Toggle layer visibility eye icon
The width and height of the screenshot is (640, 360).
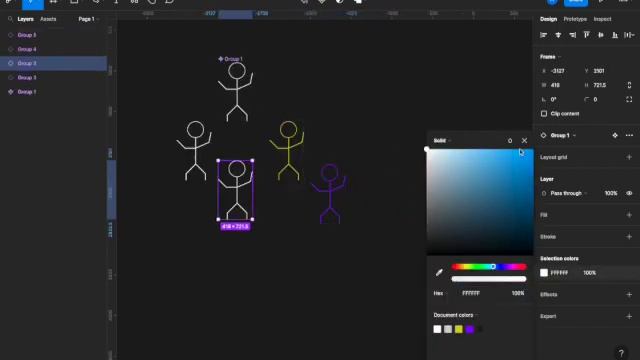tap(629, 193)
